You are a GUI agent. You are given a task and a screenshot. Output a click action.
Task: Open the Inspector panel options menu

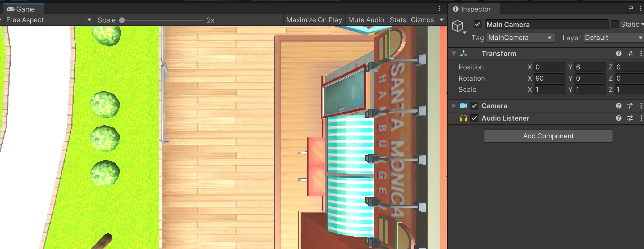[x=640, y=9]
